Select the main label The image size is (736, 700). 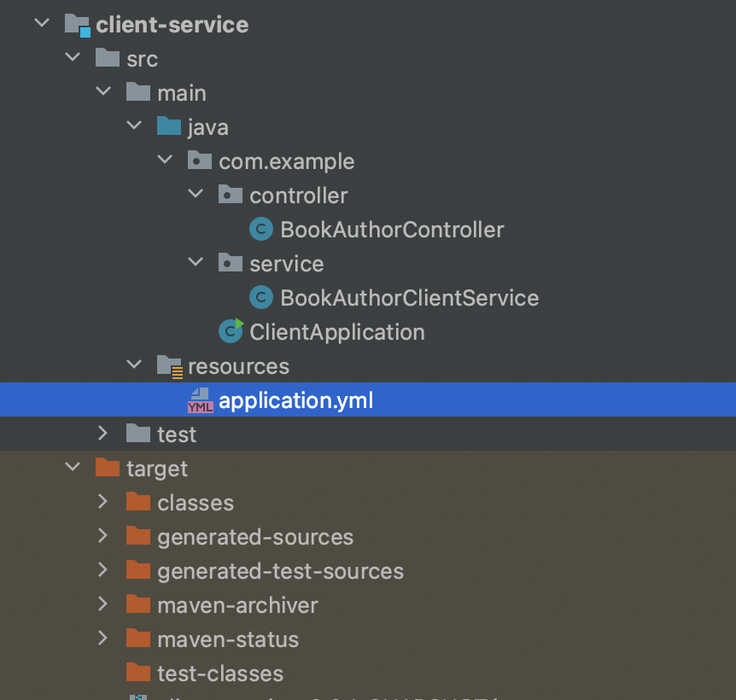(x=182, y=93)
